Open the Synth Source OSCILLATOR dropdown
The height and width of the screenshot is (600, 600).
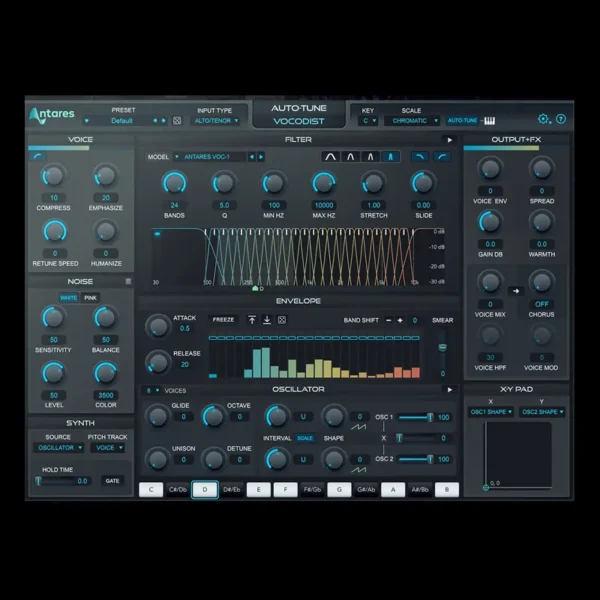point(59,448)
